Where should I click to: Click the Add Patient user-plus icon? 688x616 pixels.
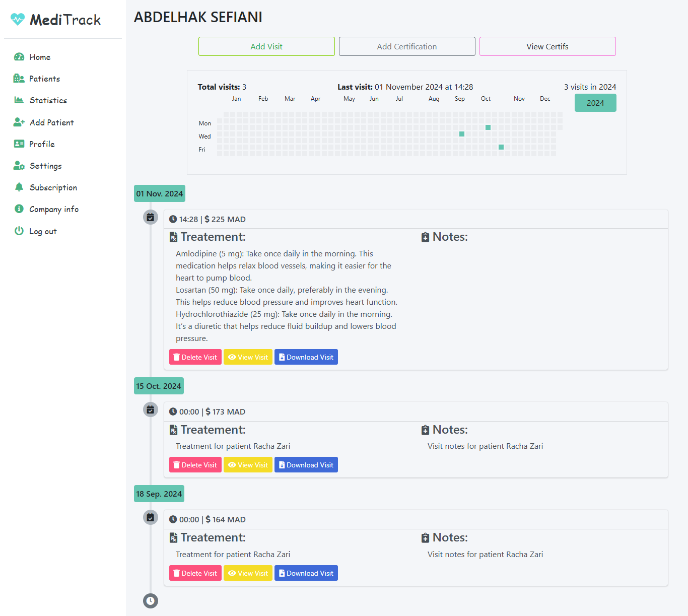[x=19, y=122]
